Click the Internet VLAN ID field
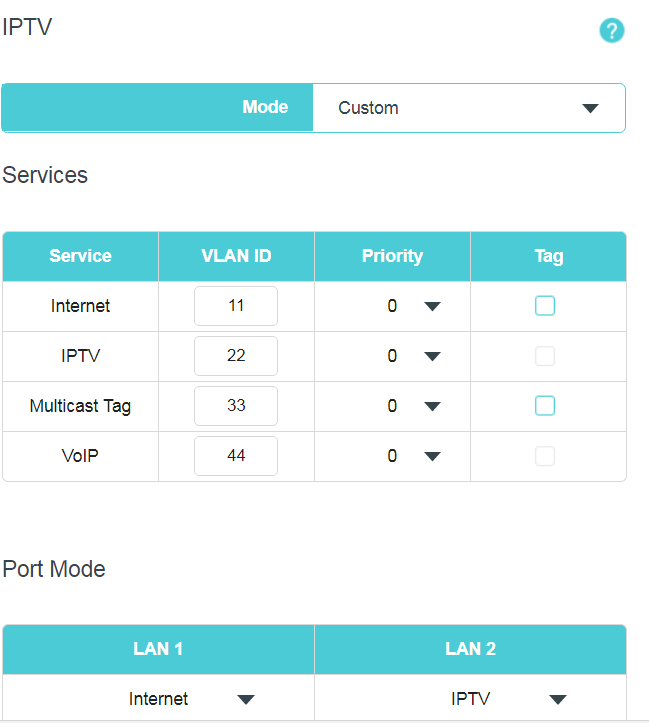This screenshot has height=723, width=649. click(x=236, y=306)
